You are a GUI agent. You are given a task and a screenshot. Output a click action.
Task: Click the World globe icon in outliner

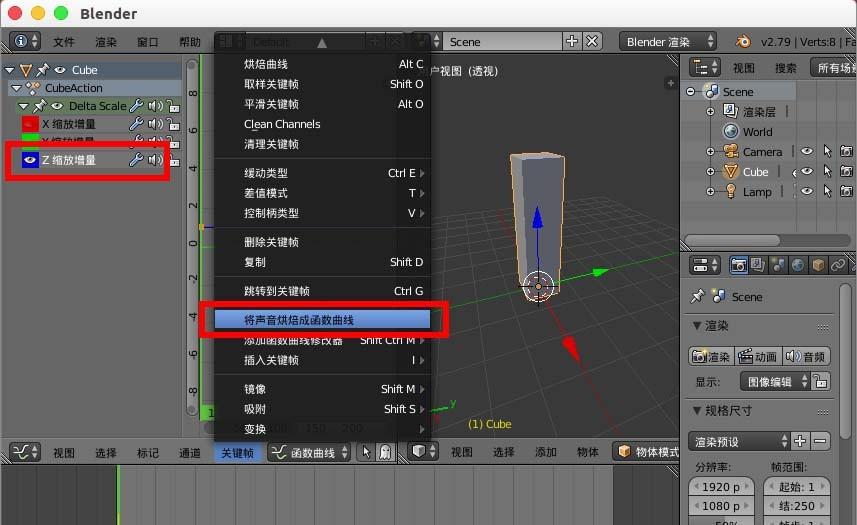[x=731, y=131]
